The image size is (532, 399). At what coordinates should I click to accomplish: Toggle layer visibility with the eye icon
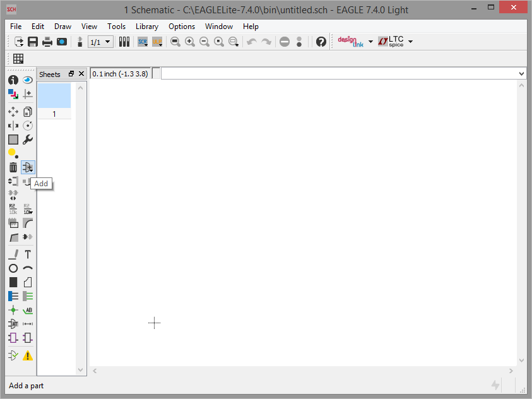[x=28, y=80]
